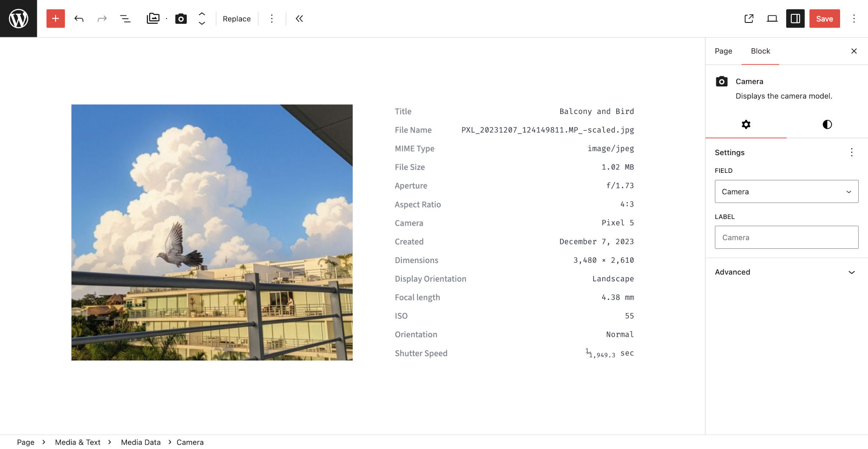
Task: Click the 'Dimensions' label
Action: pyautogui.click(x=416, y=260)
